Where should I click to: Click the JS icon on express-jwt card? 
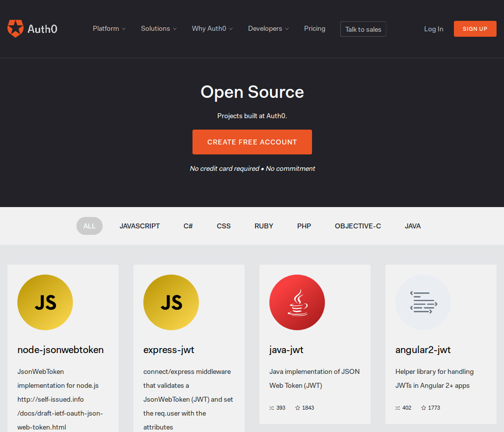click(171, 302)
